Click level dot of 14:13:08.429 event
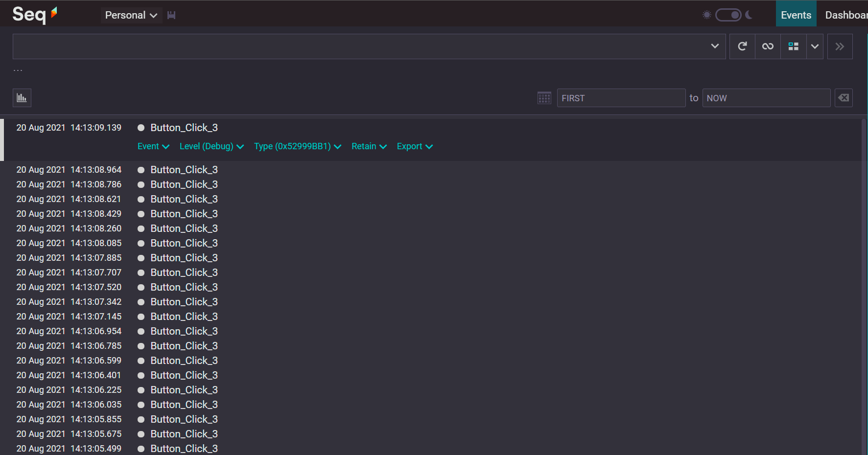868x455 pixels. point(141,214)
